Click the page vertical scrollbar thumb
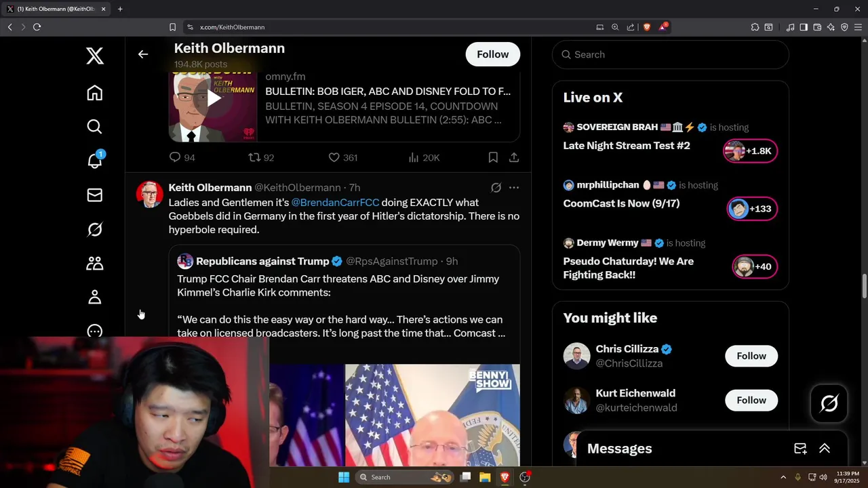Image resolution: width=868 pixels, height=488 pixels. pos(865,286)
